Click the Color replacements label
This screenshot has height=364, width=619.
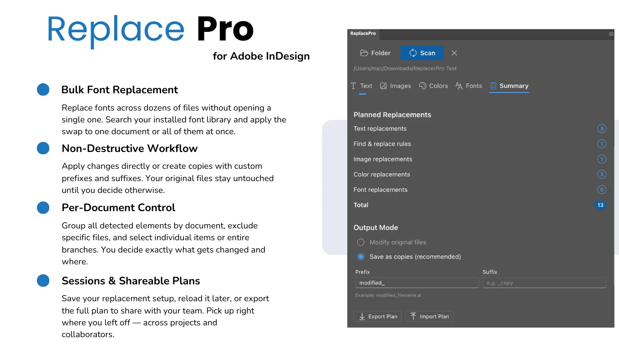coord(382,174)
